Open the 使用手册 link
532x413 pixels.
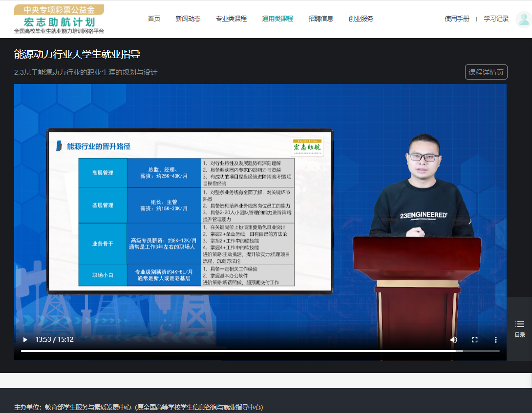tap(457, 19)
